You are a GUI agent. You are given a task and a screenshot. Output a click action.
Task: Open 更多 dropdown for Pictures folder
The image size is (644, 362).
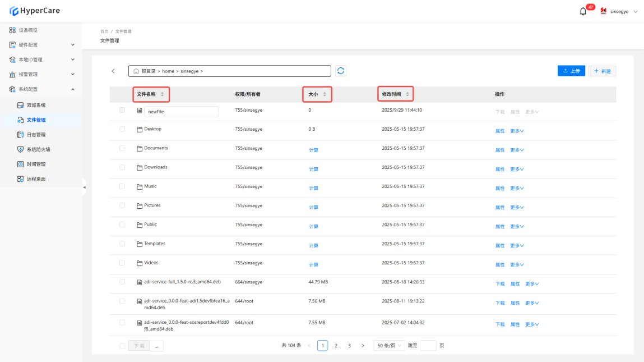click(517, 208)
